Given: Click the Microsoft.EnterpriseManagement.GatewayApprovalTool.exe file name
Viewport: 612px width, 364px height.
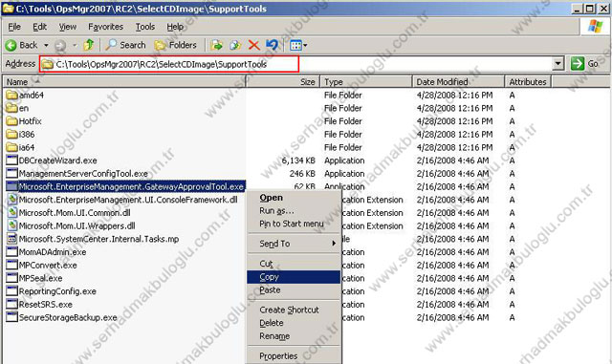Looking at the screenshot, I should [x=132, y=187].
